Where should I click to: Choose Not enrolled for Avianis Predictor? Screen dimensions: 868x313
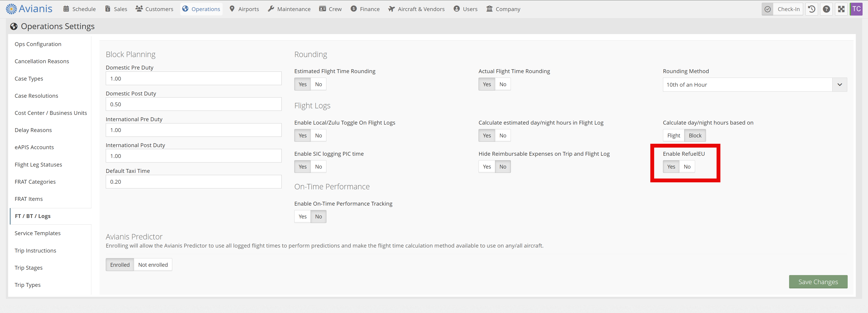153,265
